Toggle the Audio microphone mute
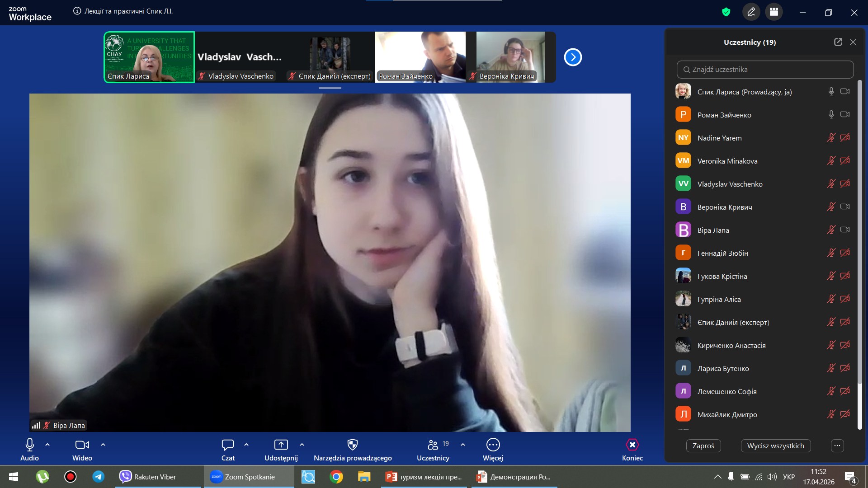The image size is (868, 488). pos(29,445)
